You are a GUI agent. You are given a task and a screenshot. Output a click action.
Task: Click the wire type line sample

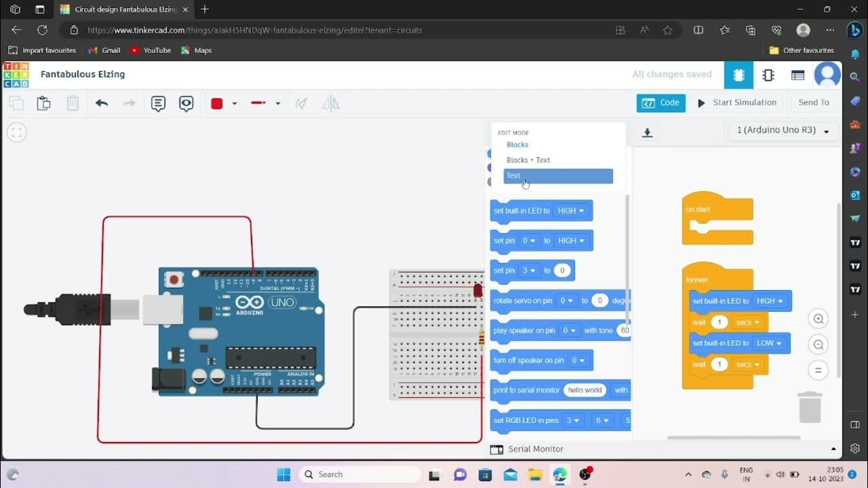(x=258, y=103)
